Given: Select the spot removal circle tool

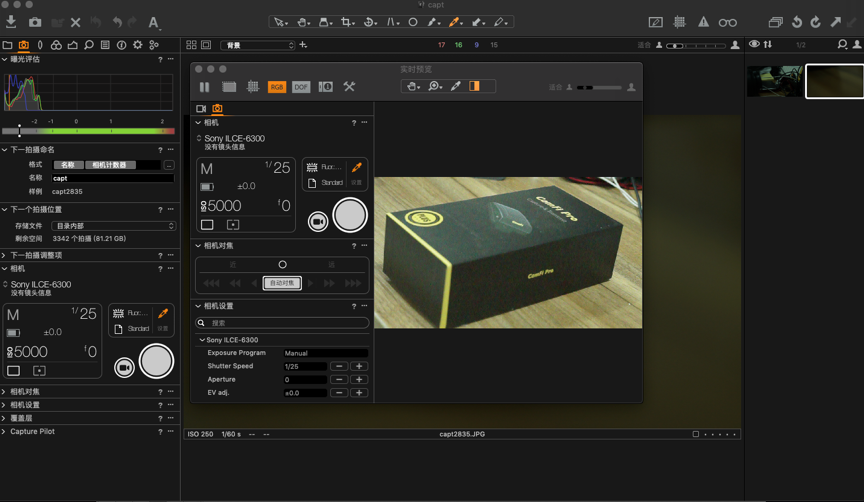Looking at the screenshot, I should coord(413,22).
